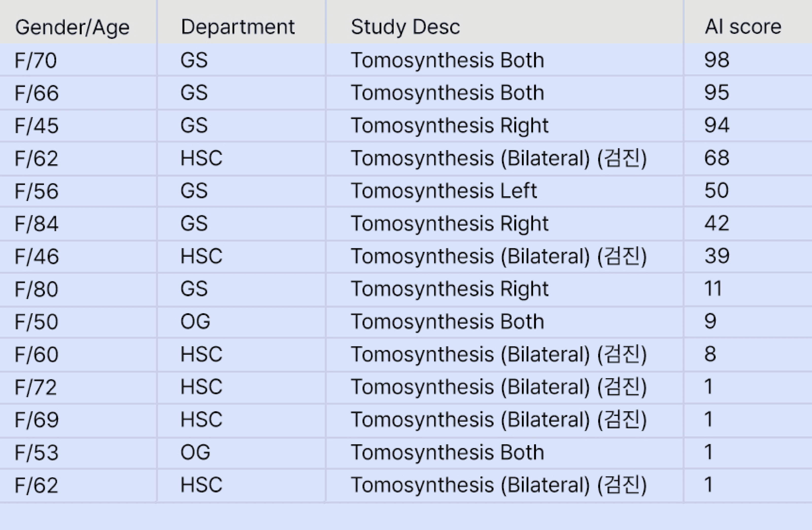This screenshot has height=530, width=812.
Task: Sort by the Gender/Age column header
Action: pyautogui.click(x=72, y=27)
